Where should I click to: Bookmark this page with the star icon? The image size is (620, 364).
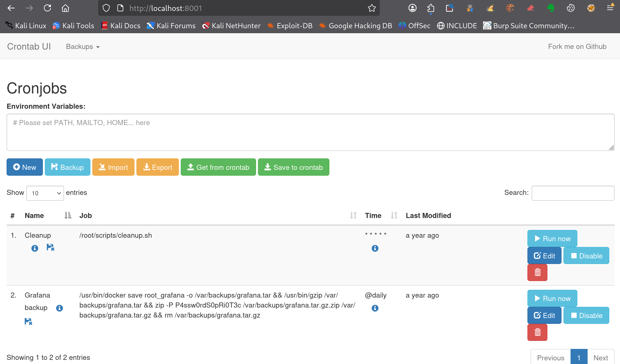tap(372, 8)
